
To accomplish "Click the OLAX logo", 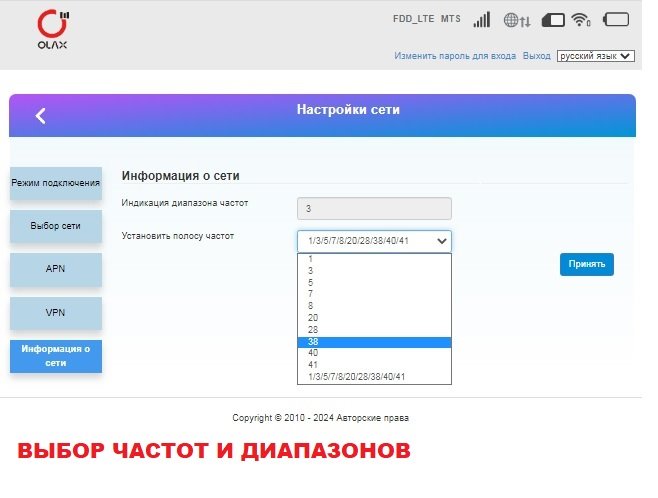I will [52, 29].
